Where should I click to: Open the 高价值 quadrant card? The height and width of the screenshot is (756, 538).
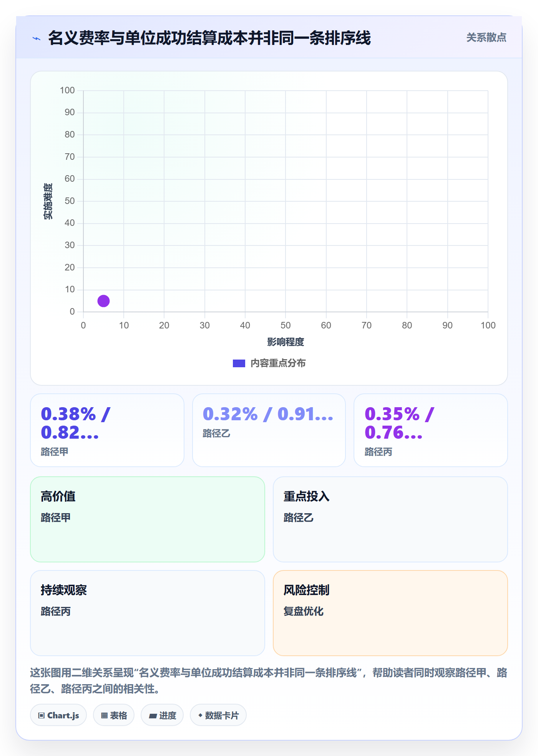pyautogui.click(x=148, y=519)
